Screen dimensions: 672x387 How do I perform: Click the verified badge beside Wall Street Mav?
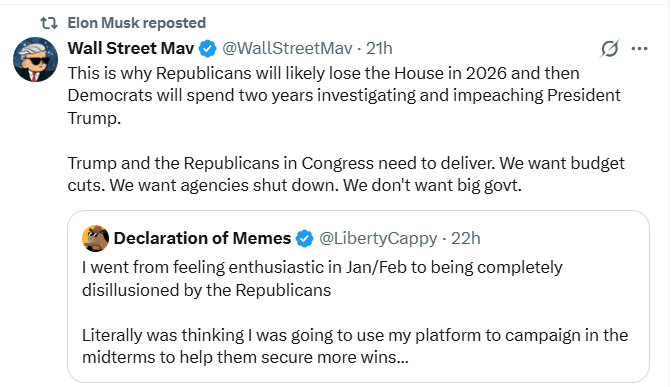(x=208, y=49)
